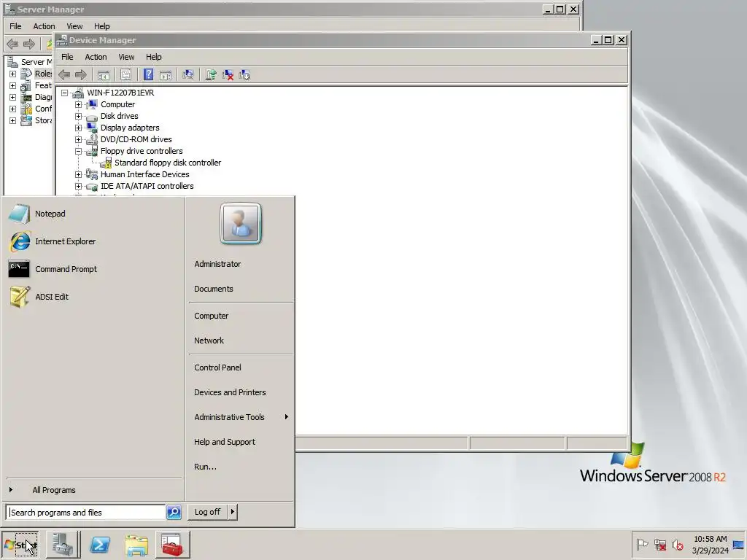
Task: Open Device Manager Help menu
Action: click(x=153, y=57)
